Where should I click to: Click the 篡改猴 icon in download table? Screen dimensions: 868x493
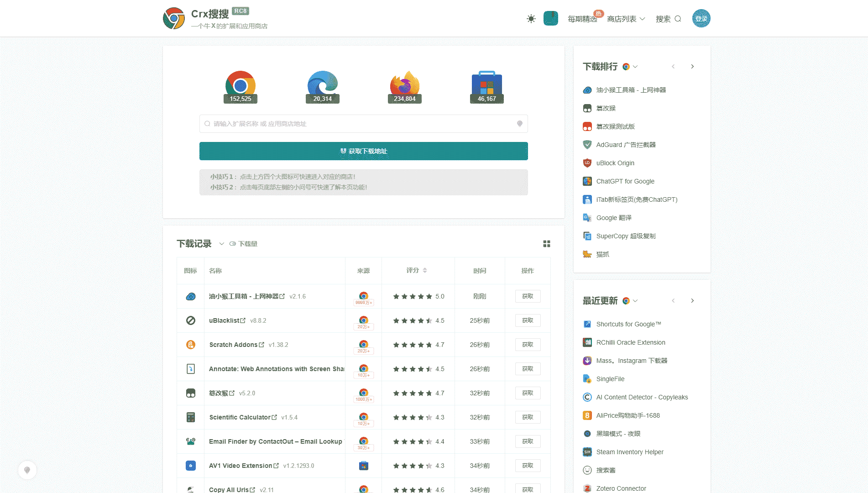pyautogui.click(x=191, y=393)
